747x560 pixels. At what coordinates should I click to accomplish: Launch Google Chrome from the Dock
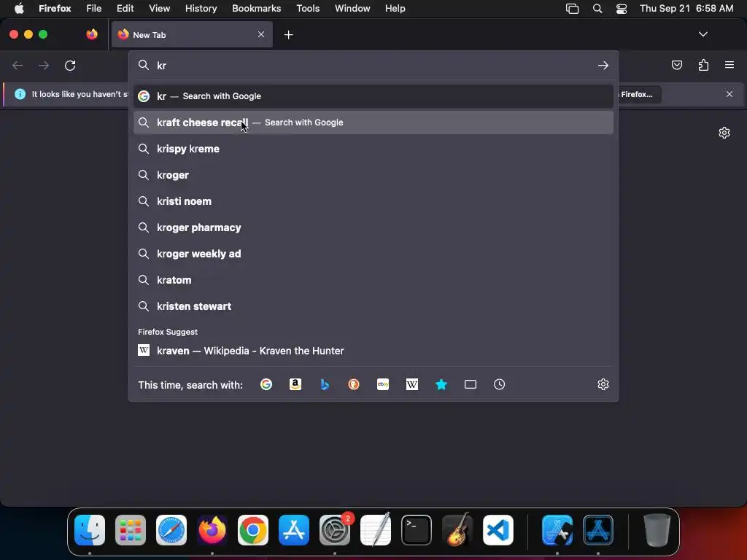coord(253,530)
